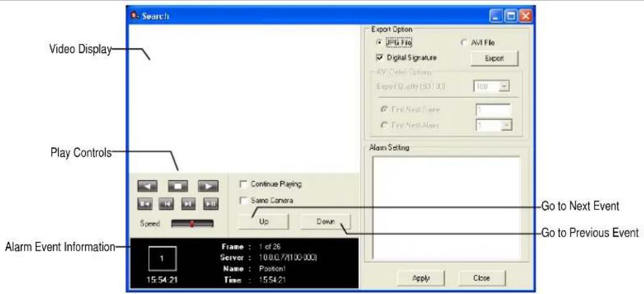Minimize the Search window

[496, 17]
